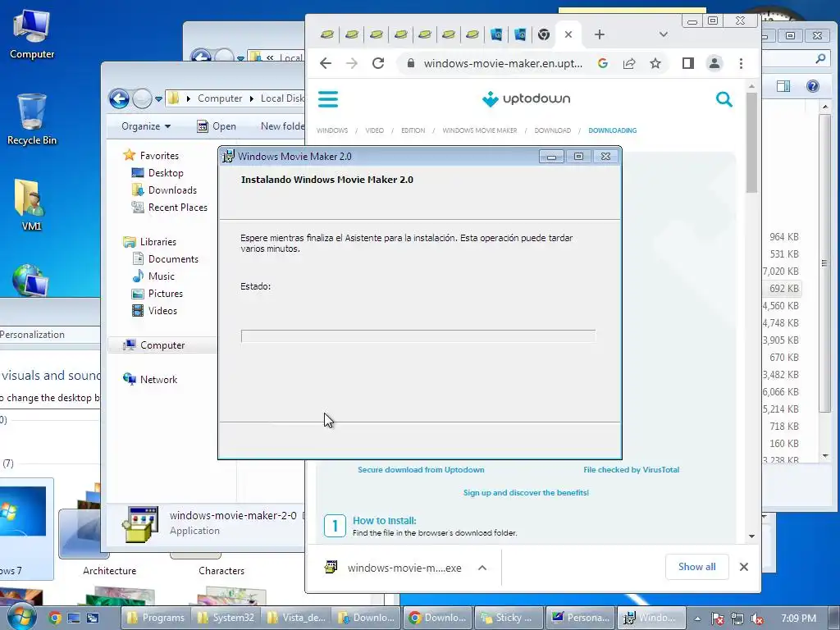This screenshot has width=840, height=630.
Task: Select Libraries in navigation pane
Action: [x=150, y=242]
